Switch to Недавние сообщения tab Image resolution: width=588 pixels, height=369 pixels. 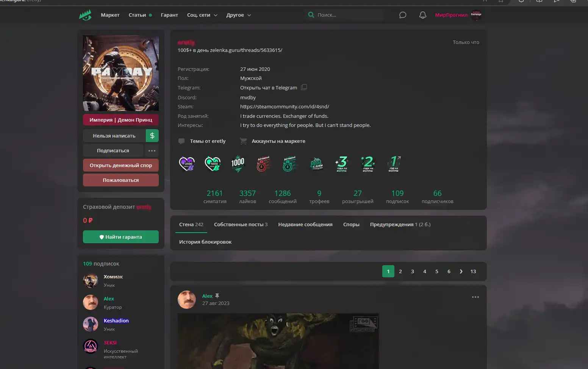click(x=305, y=224)
